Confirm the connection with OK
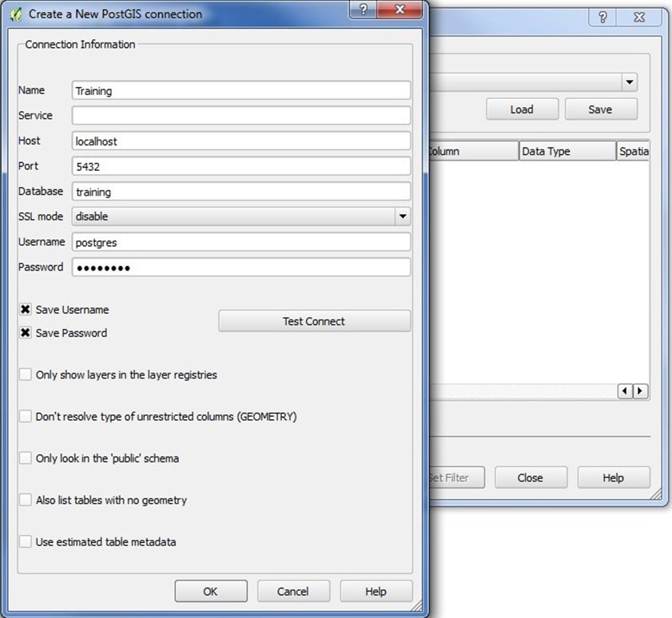Image resolution: width=672 pixels, height=618 pixels. 210,591
